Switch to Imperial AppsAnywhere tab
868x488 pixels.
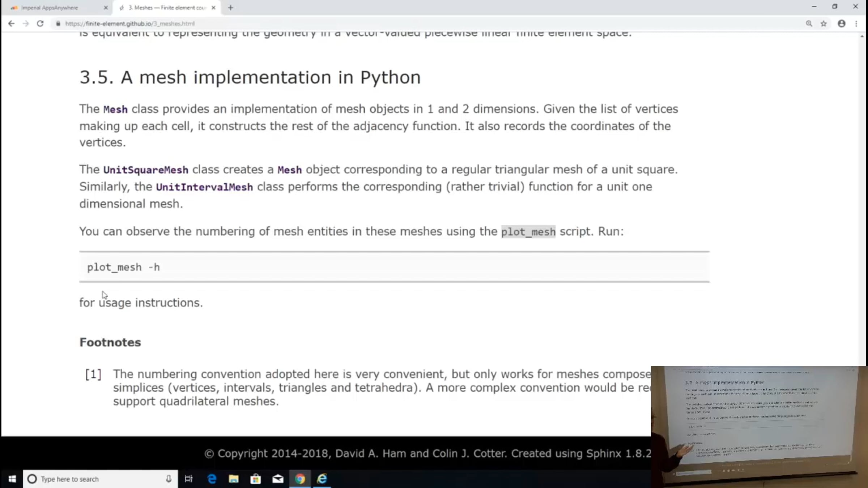[x=50, y=8]
